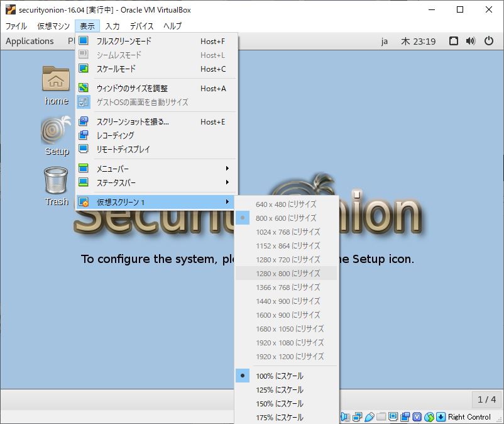This screenshot has height=424, width=504.
Task: Click the audio status bar icon
Action: [x=345, y=417]
